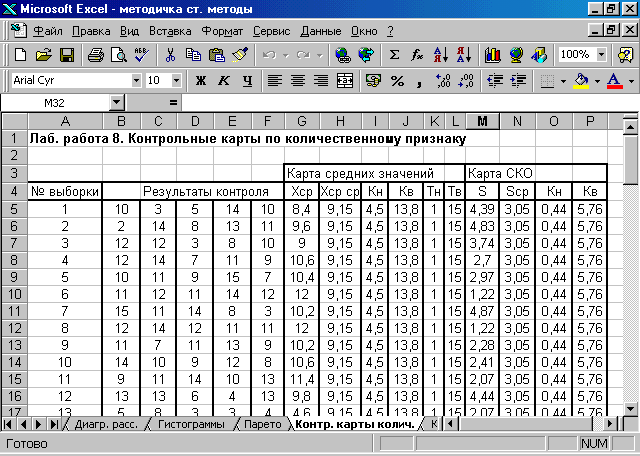This screenshot has width=640, height=456.
Task: Show the Drawing toolbar icon
Action: click(539, 54)
